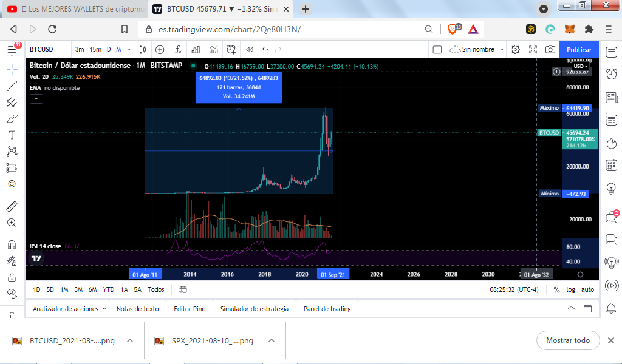622x364 pixels.
Task: Take a chart snapshot with camera
Action: [550, 50]
